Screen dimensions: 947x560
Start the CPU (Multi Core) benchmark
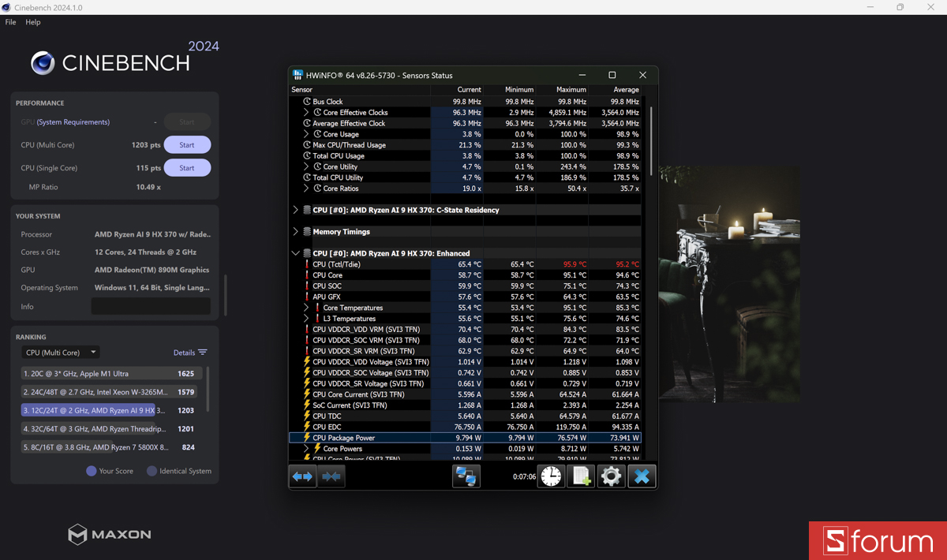click(x=187, y=145)
